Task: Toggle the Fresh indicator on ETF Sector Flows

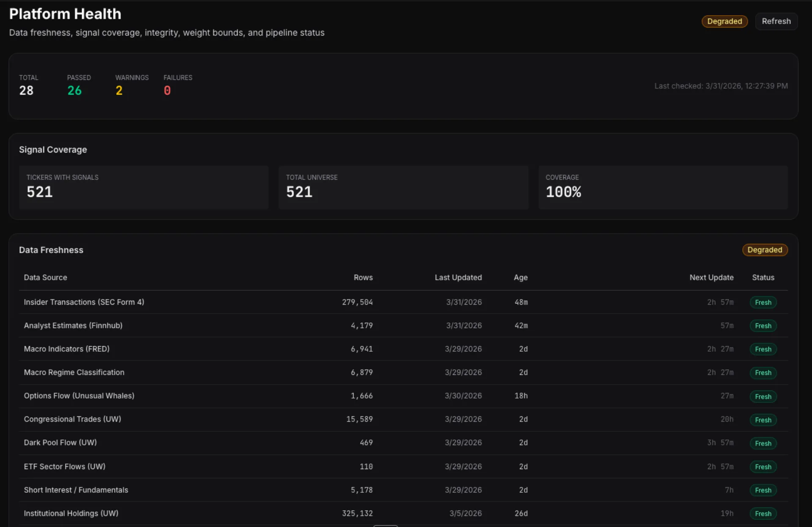Action: pos(763,467)
